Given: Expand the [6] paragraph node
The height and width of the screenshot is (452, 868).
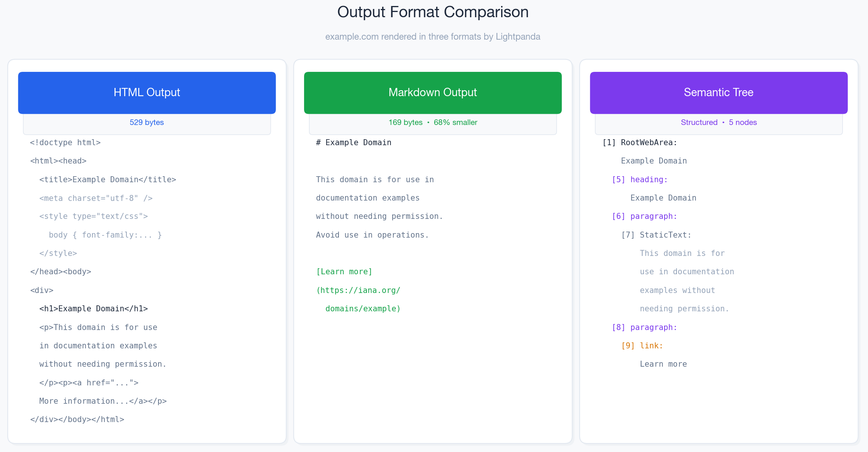Looking at the screenshot, I should coord(644,216).
